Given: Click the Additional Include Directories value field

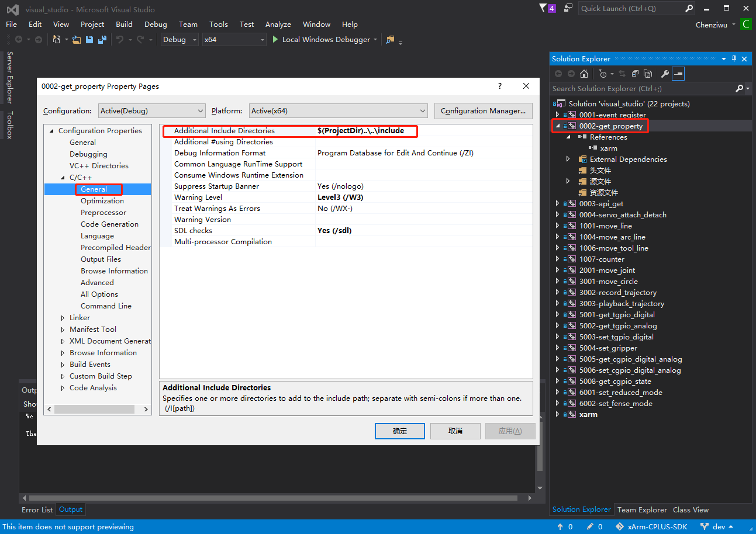Looking at the screenshot, I should pos(424,131).
